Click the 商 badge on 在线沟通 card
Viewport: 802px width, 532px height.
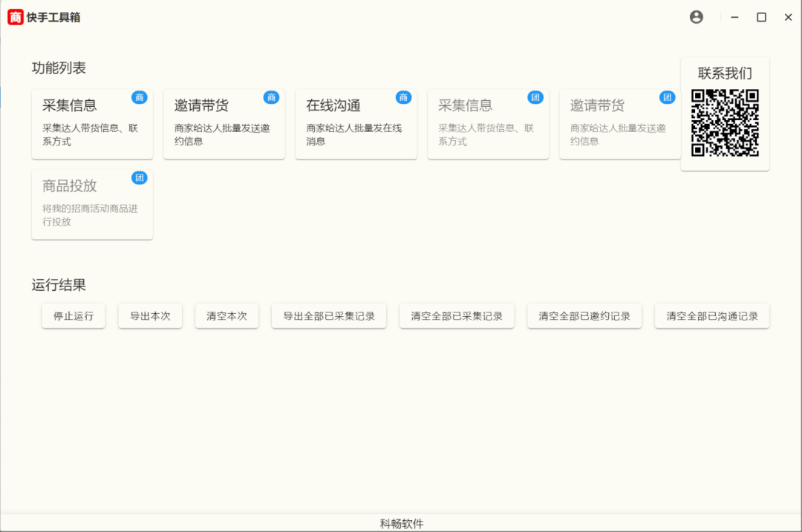pos(404,96)
